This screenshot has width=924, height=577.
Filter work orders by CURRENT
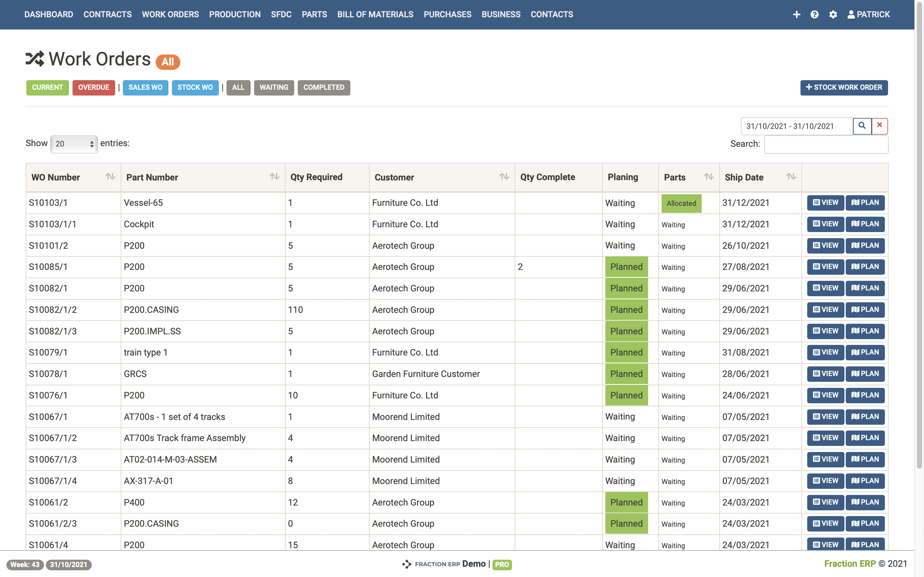[x=47, y=88]
